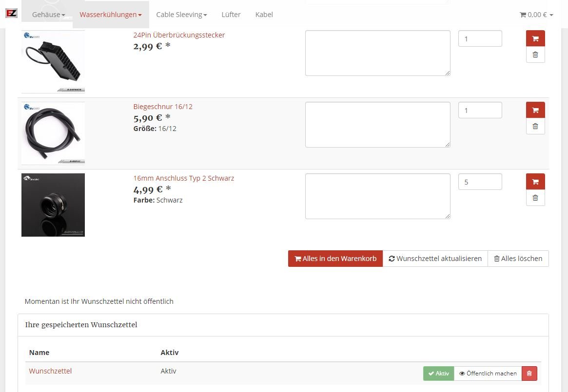Click the Alles löschen button

[x=518, y=259]
